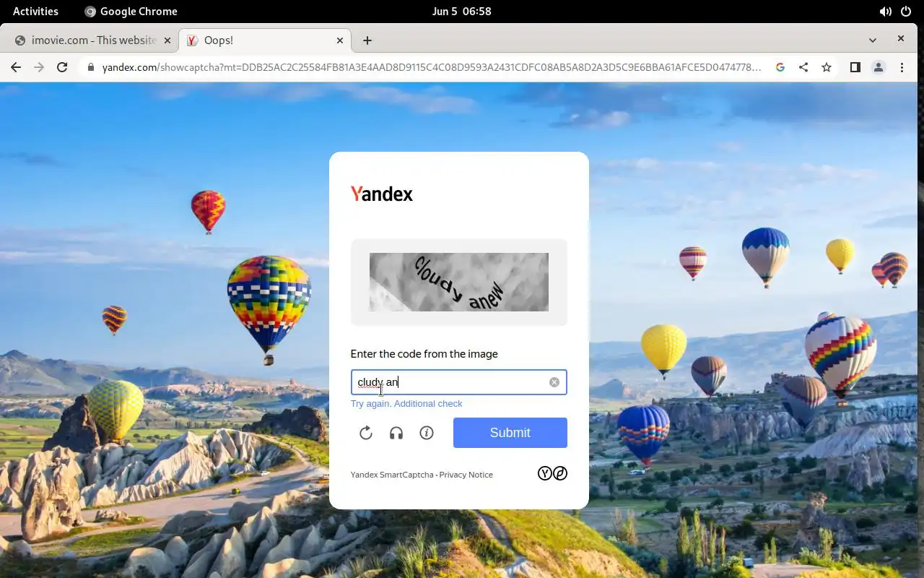Open captcha info circle icon
The width and height of the screenshot is (924, 578).
(427, 433)
